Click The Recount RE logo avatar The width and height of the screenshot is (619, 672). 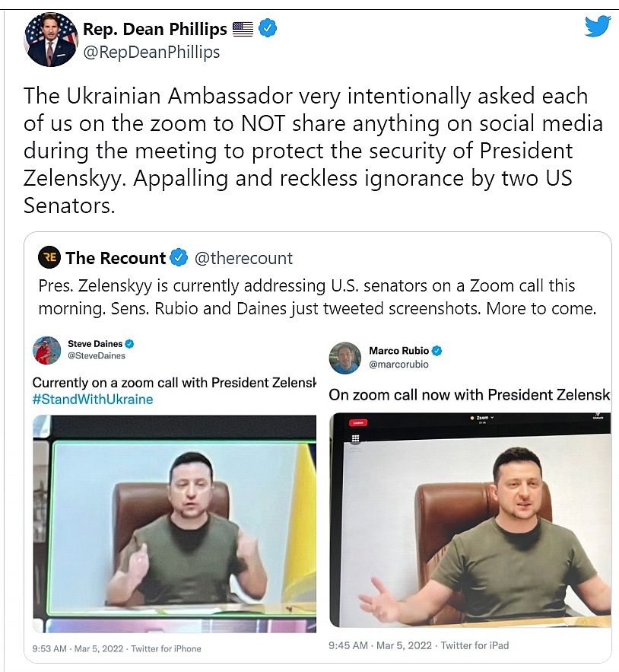pos(49,258)
